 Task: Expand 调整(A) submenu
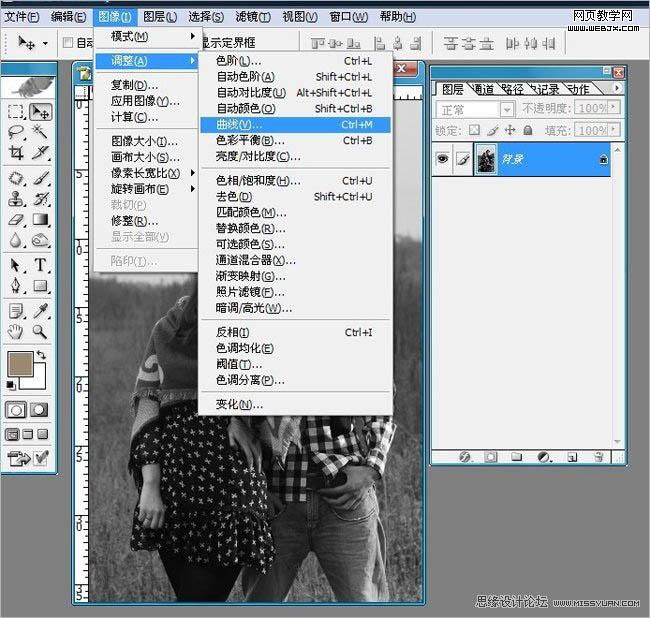(147, 61)
